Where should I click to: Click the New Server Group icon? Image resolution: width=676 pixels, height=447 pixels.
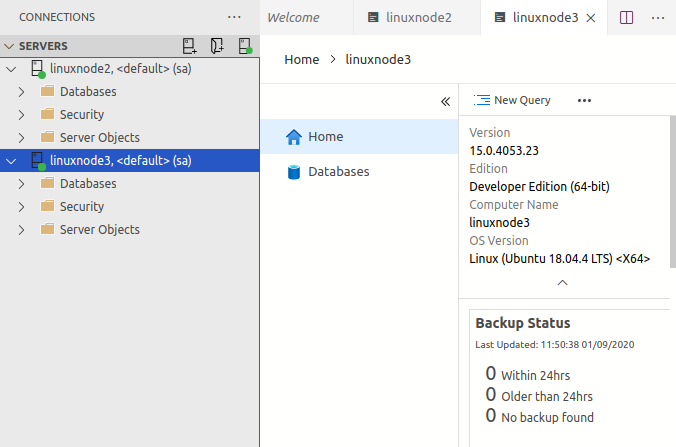click(218, 46)
